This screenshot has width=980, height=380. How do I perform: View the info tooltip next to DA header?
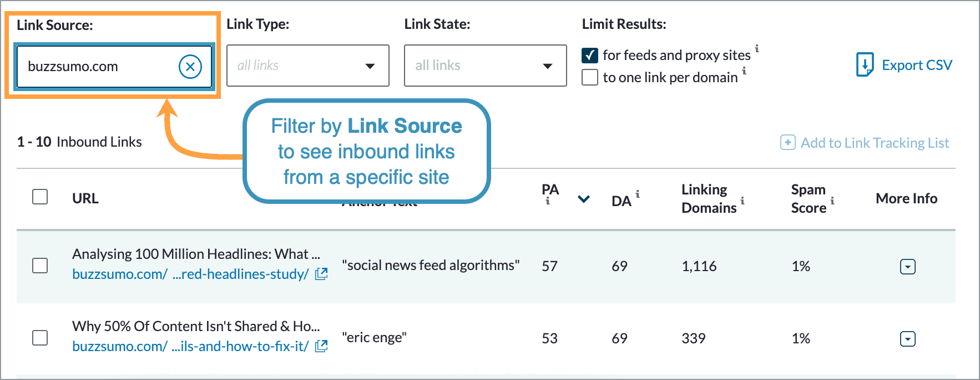coord(638,194)
